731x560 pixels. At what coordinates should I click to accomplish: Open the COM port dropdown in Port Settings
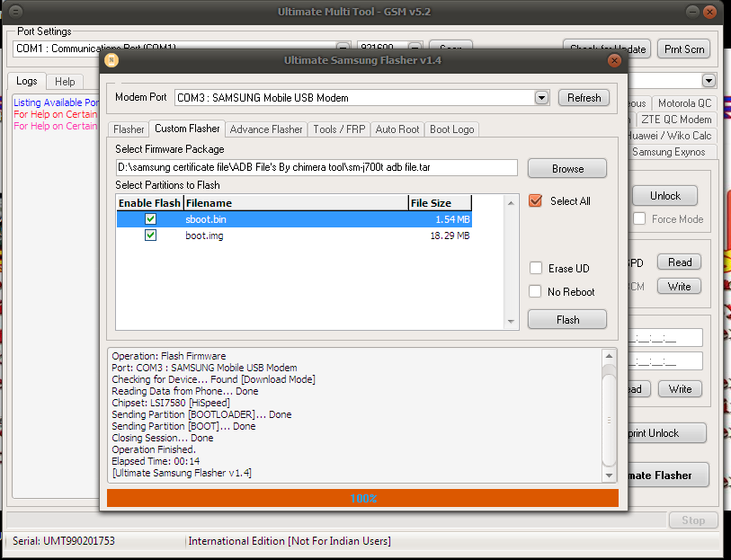point(343,47)
